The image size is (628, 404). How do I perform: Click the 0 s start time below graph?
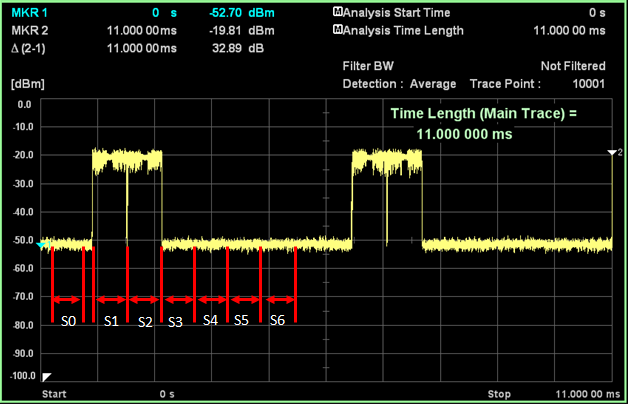click(167, 394)
